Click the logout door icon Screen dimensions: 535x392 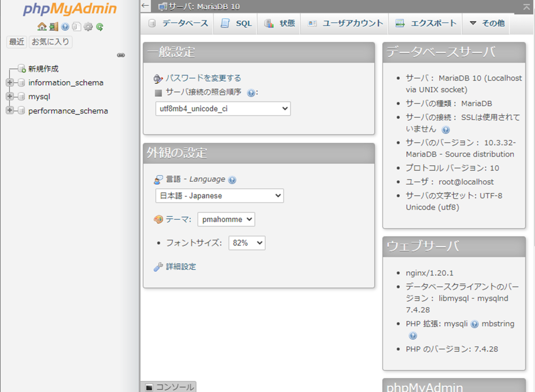pos(54,27)
